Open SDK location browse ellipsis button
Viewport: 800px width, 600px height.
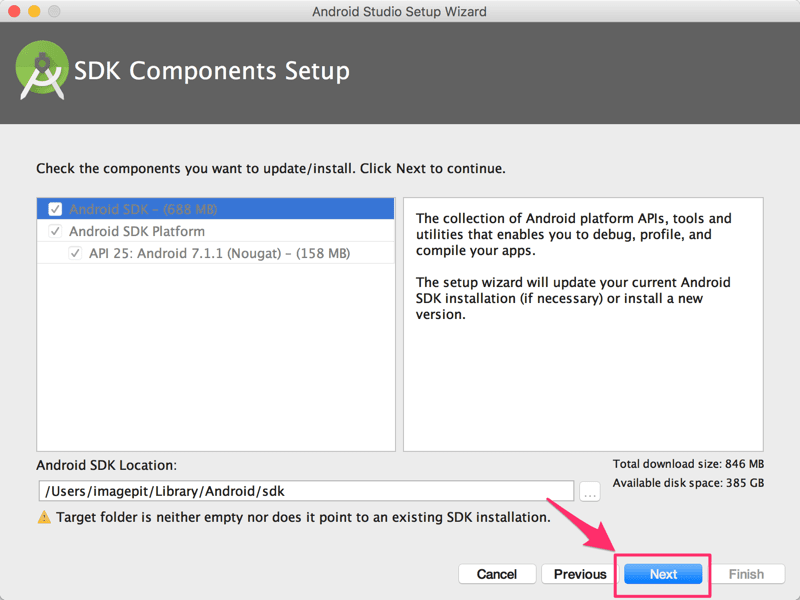coord(590,491)
